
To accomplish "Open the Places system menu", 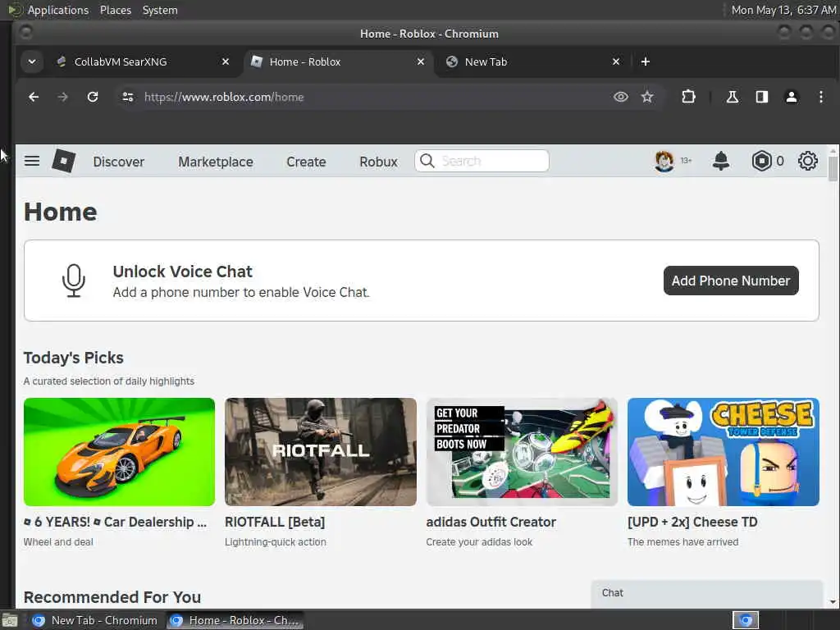I will pos(115,10).
